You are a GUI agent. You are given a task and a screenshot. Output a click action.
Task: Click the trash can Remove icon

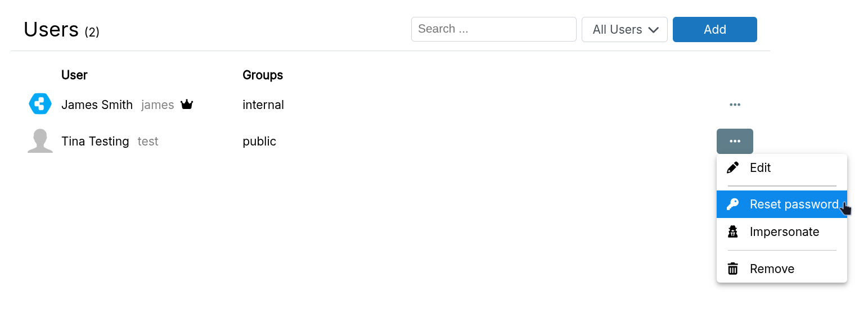click(732, 269)
